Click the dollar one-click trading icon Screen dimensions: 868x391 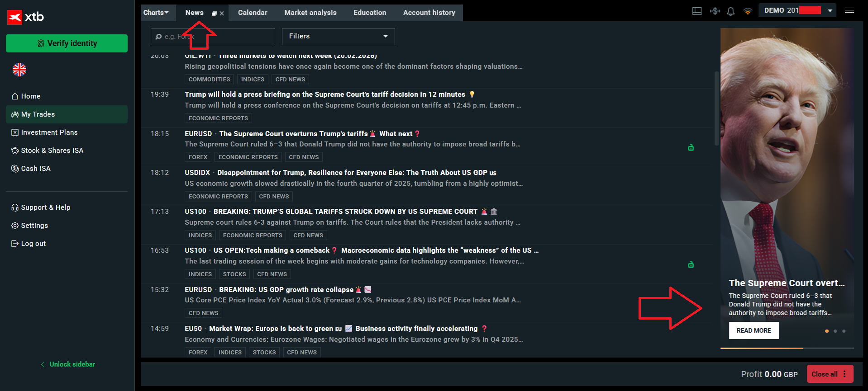pos(715,11)
